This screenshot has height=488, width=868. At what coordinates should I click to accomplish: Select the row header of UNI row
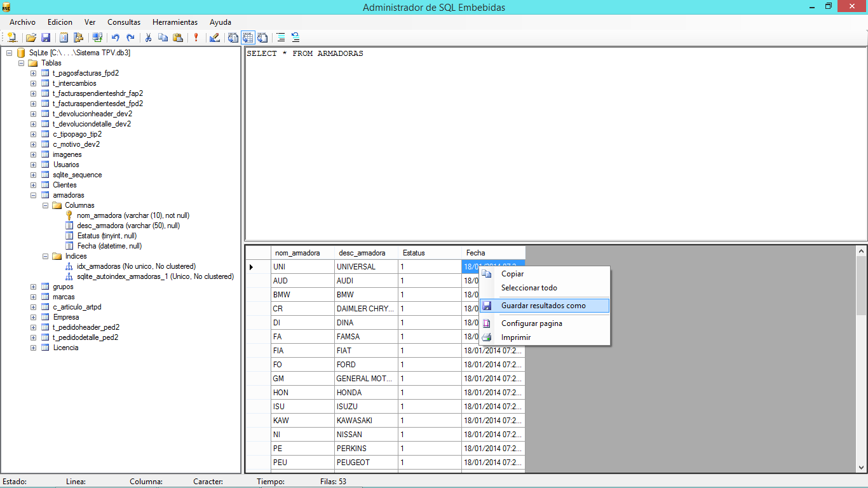point(258,267)
